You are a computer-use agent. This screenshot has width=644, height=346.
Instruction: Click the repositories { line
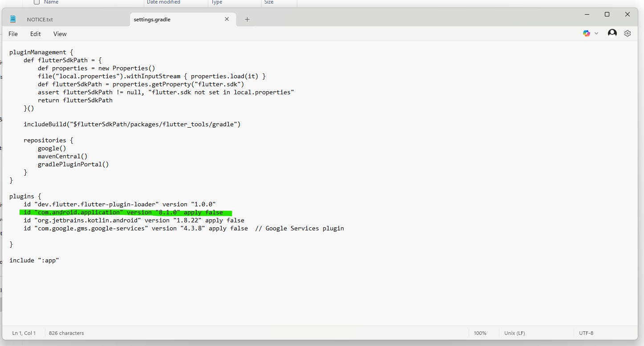pyautogui.click(x=49, y=140)
